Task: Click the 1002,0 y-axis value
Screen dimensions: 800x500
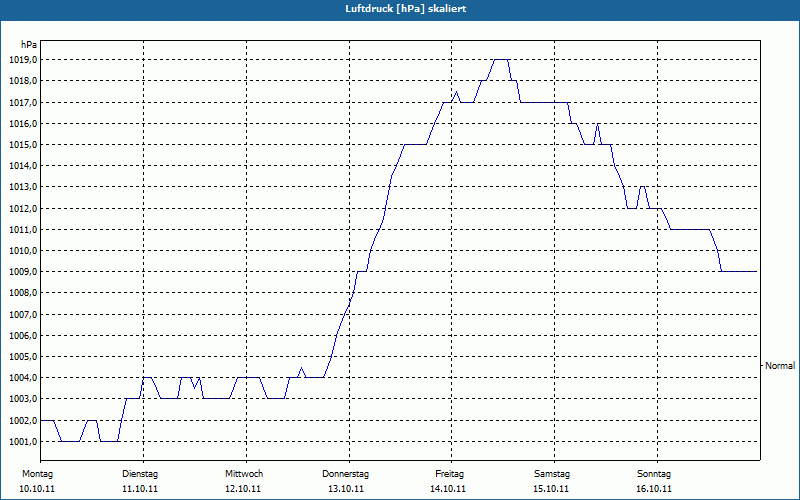Action: pos(23,421)
